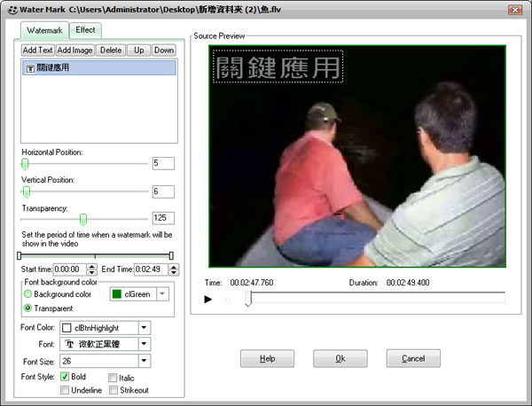
Task: Click the Vertical Position value field
Action: click(x=163, y=191)
